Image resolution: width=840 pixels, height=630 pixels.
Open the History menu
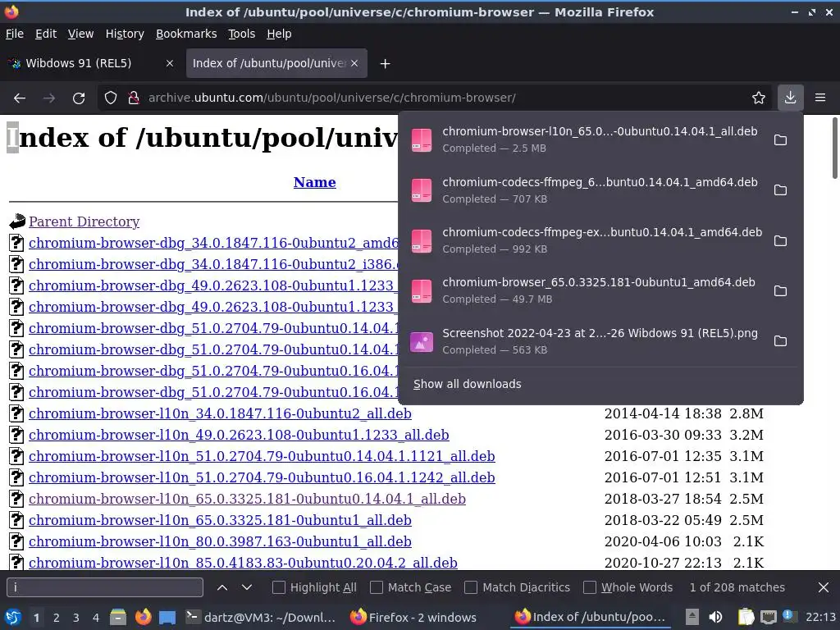pos(125,34)
